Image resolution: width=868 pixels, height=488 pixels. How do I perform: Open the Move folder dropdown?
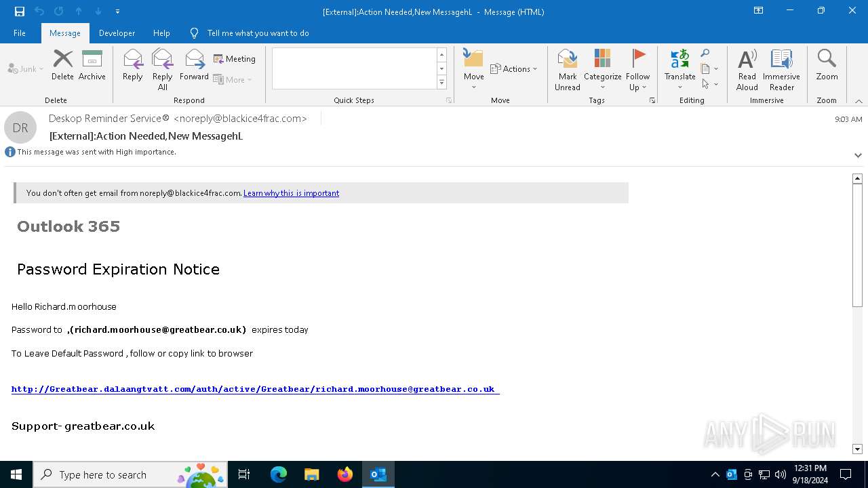474,70
